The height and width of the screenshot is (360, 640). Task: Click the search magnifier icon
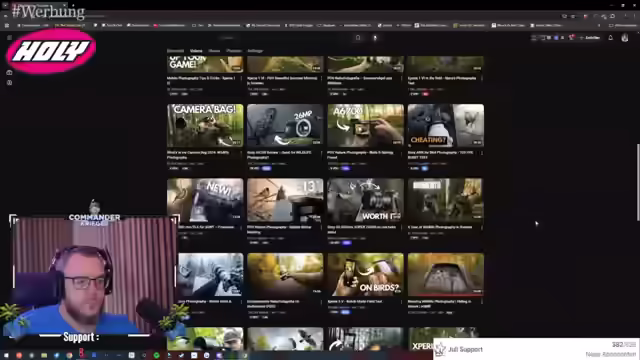point(358,38)
